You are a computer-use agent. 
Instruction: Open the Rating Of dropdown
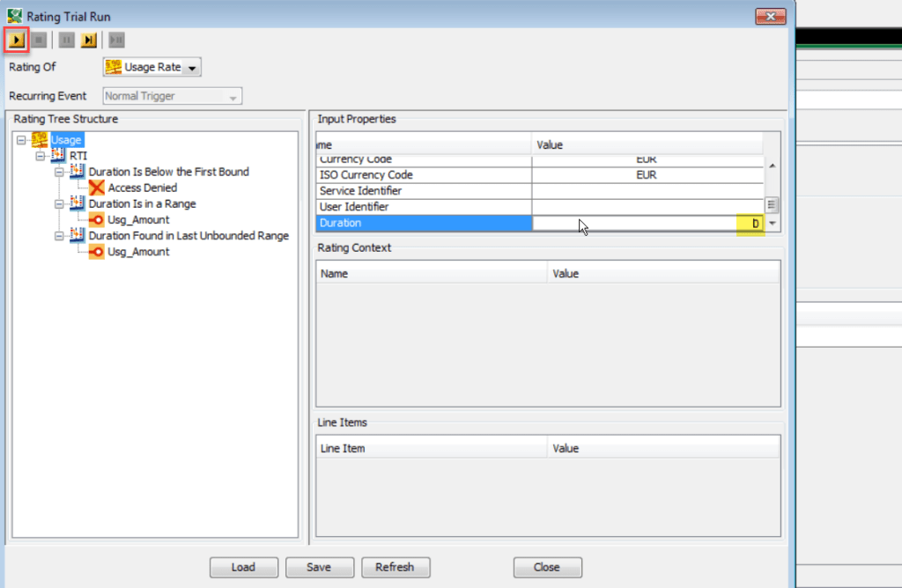[x=192, y=66]
